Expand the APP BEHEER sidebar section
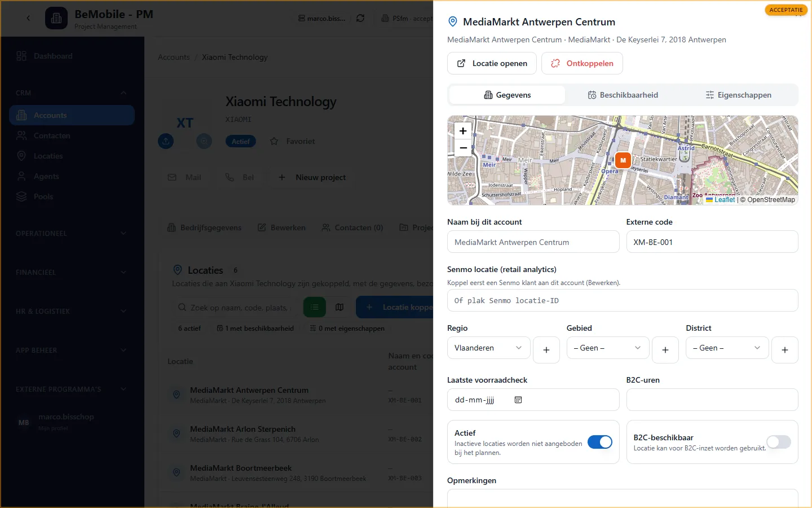 coord(72,350)
